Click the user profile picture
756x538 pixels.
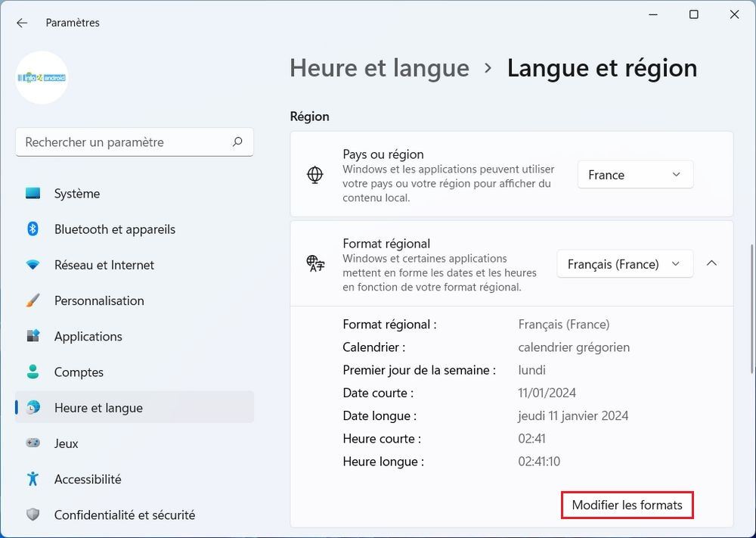(x=42, y=77)
